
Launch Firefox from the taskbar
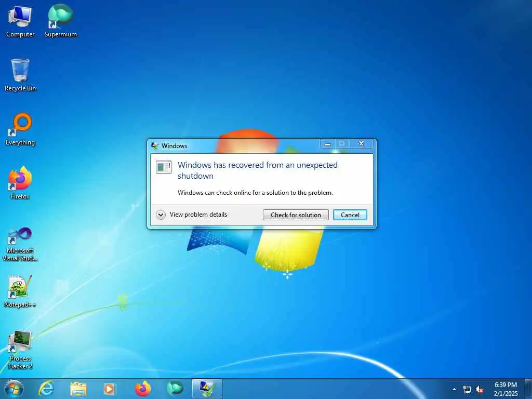pyautogui.click(x=142, y=389)
